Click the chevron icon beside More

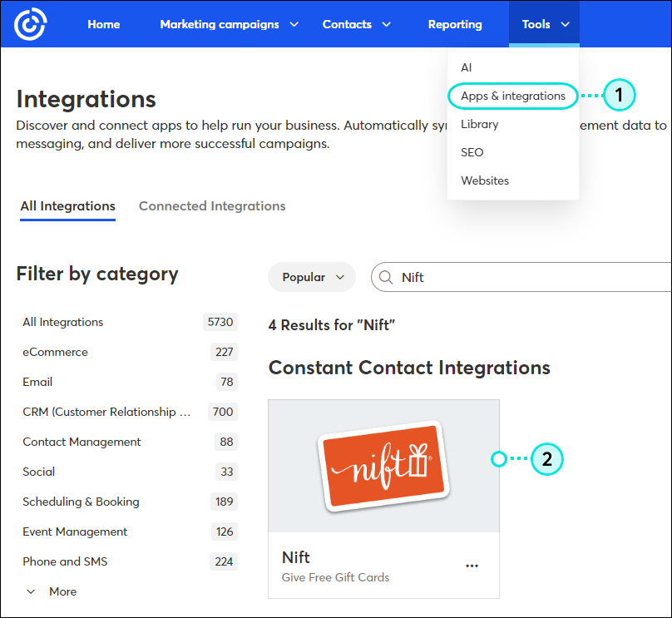(x=31, y=592)
